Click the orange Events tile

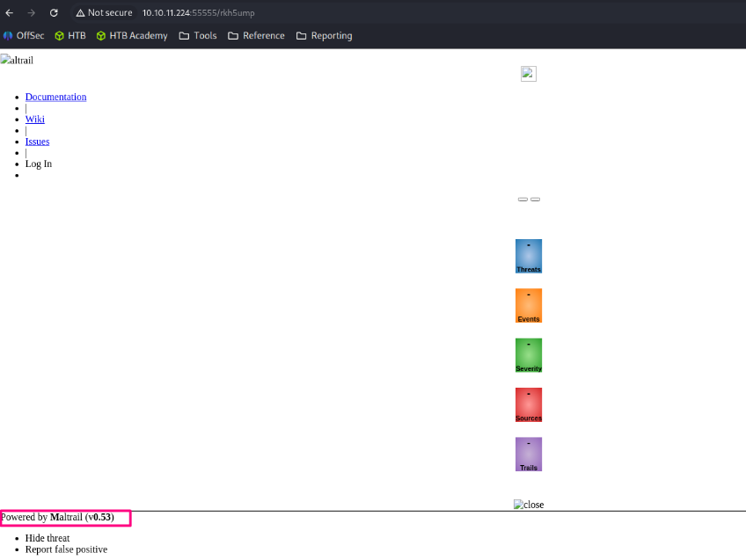click(x=529, y=306)
